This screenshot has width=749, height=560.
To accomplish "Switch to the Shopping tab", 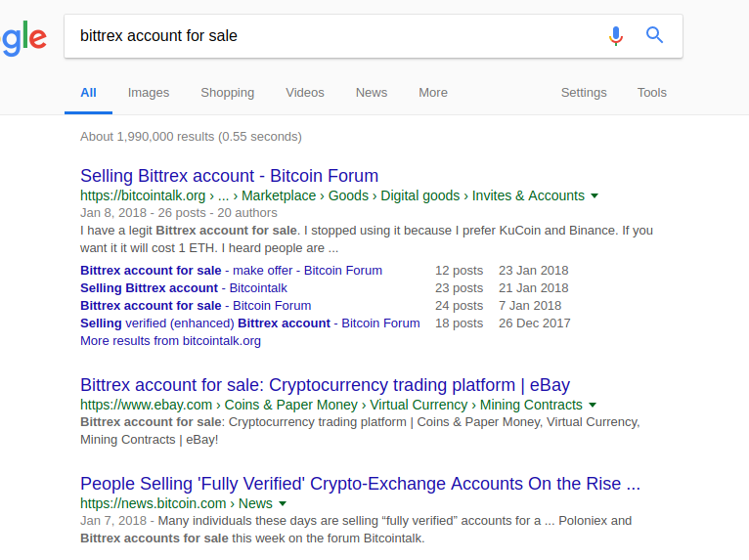I will (x=228, y=93).
